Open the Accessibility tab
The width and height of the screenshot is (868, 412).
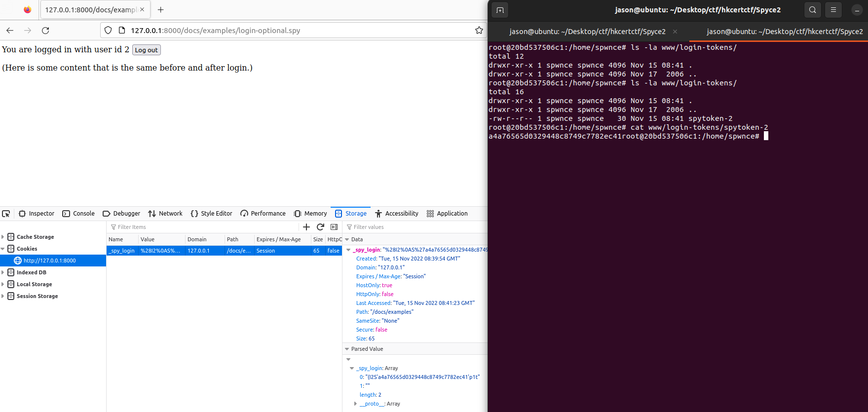397,214
